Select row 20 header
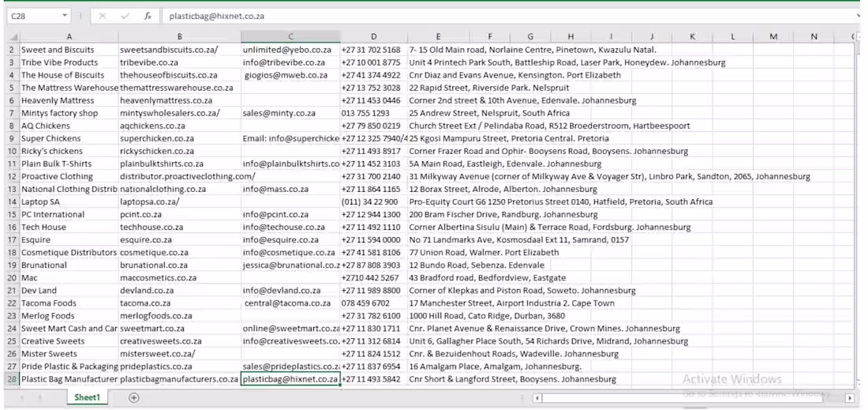 coord(13,277)
